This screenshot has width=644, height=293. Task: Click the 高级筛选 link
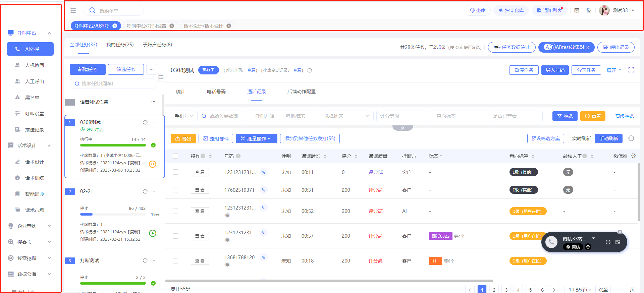tap(622, 116)
